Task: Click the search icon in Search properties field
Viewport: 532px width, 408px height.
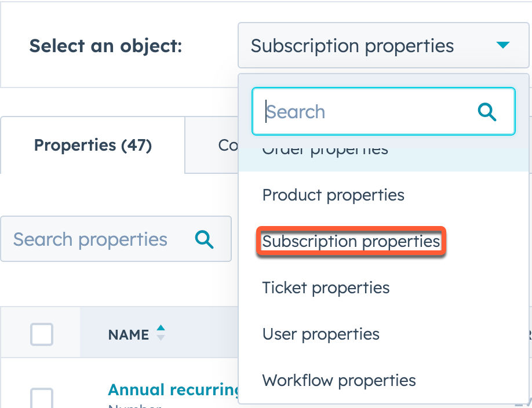Action: tap(204, 239)
